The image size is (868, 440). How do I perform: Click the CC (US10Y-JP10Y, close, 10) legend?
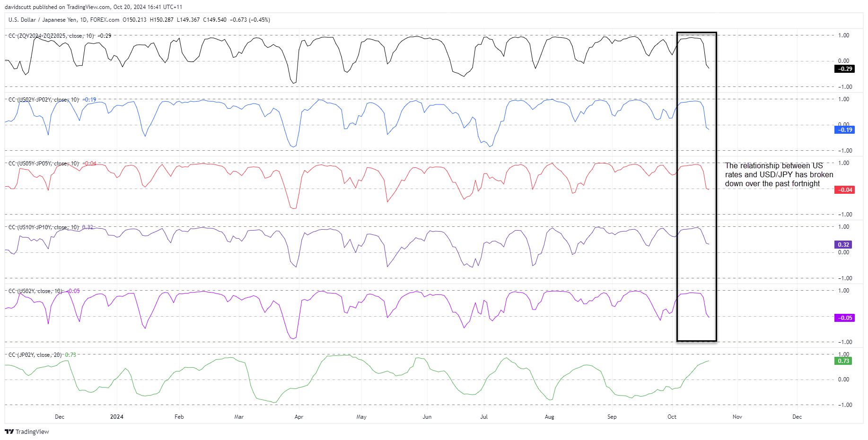44,227
